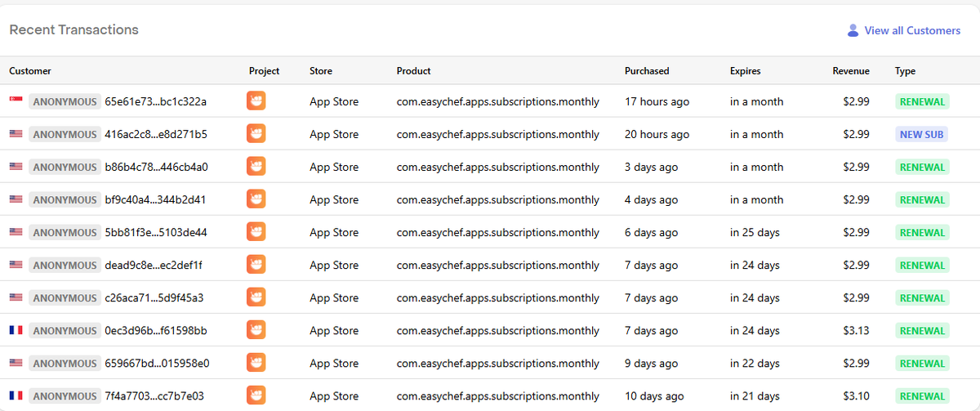Screen dimensions: 980x411
Task: Click project icon in the NEW SUB row
Action: pyautogui.click(x=256, y=134)
